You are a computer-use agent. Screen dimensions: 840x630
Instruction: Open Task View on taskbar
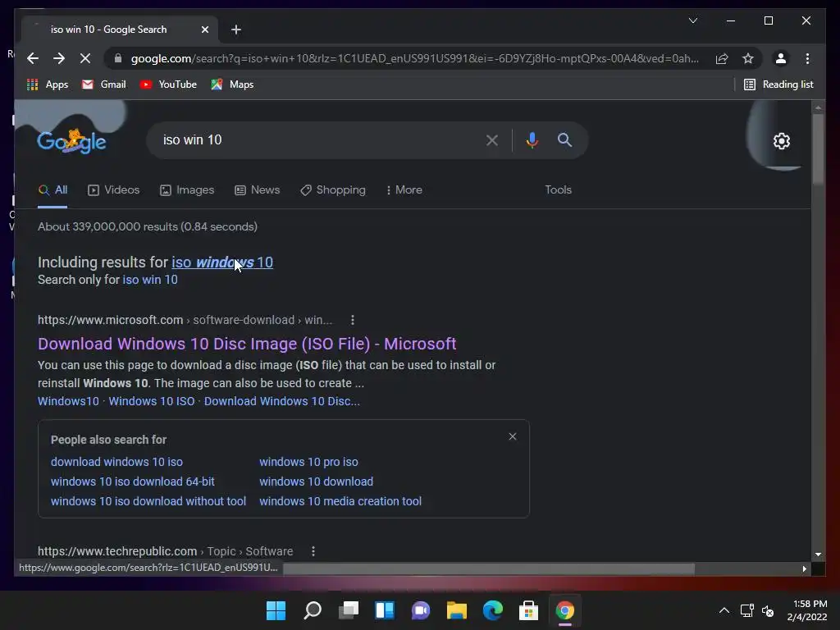click(349, 610)
